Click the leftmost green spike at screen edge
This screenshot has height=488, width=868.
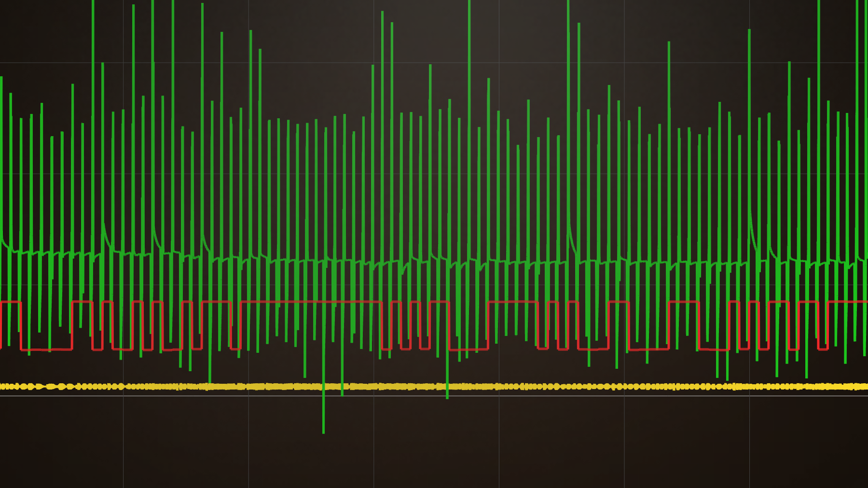tap(1, 145)
